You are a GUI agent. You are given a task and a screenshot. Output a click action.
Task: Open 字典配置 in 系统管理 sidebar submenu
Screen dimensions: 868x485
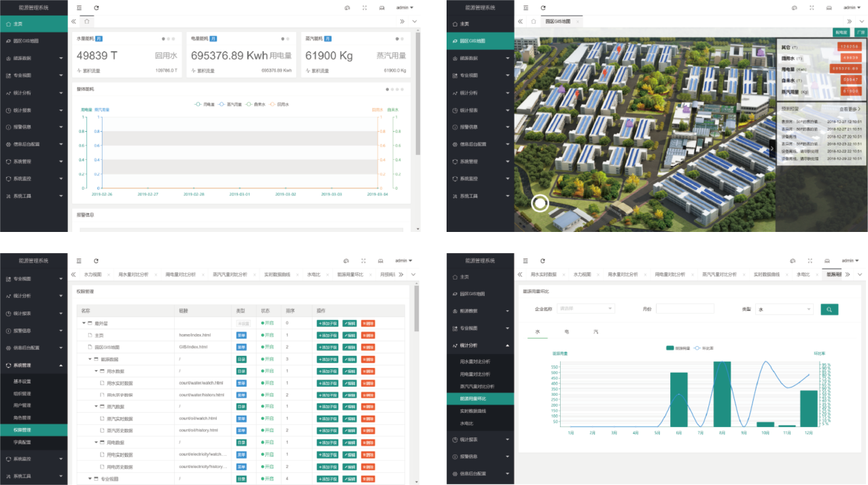(x=22, y=442)
